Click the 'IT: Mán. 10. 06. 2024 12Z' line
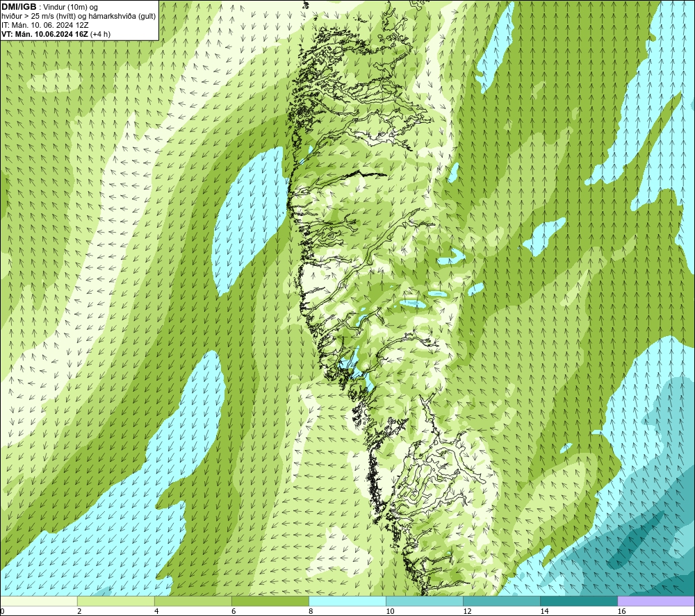Screen dimensions: 695x616 tap(44, 25)
